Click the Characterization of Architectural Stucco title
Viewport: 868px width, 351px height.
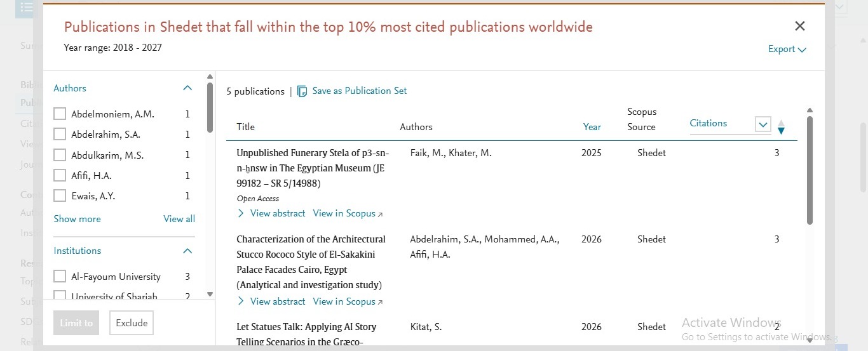click(311, 262)
